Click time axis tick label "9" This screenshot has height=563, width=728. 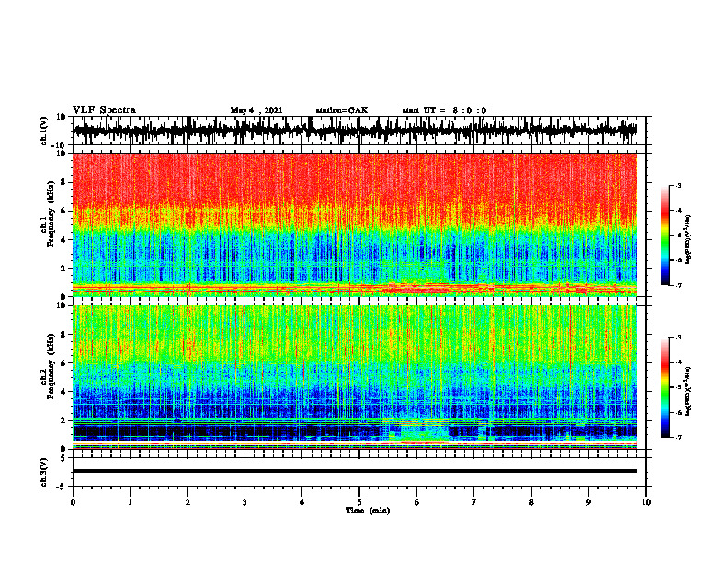click(x=588, y=502)
